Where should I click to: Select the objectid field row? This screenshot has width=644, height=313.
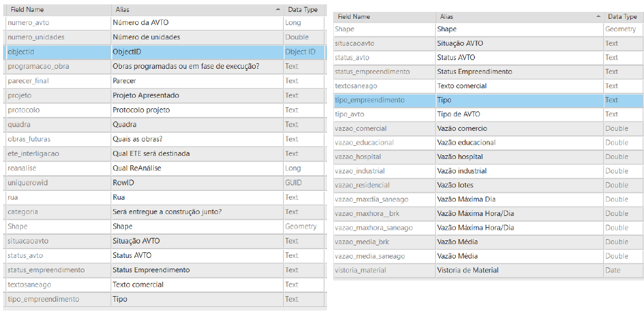pos(166,52)
